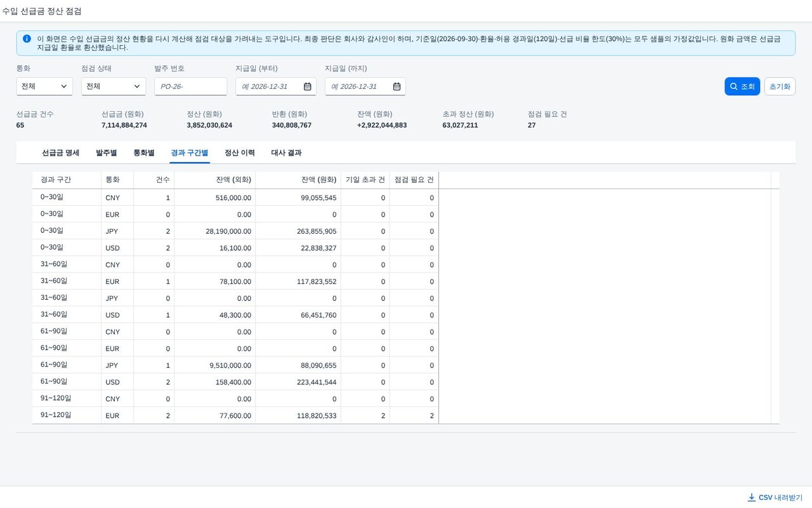Click the 정산 (원화) total 3,852,030,624
The width and height of the screenshot is (812, 508).
point(209,125)
